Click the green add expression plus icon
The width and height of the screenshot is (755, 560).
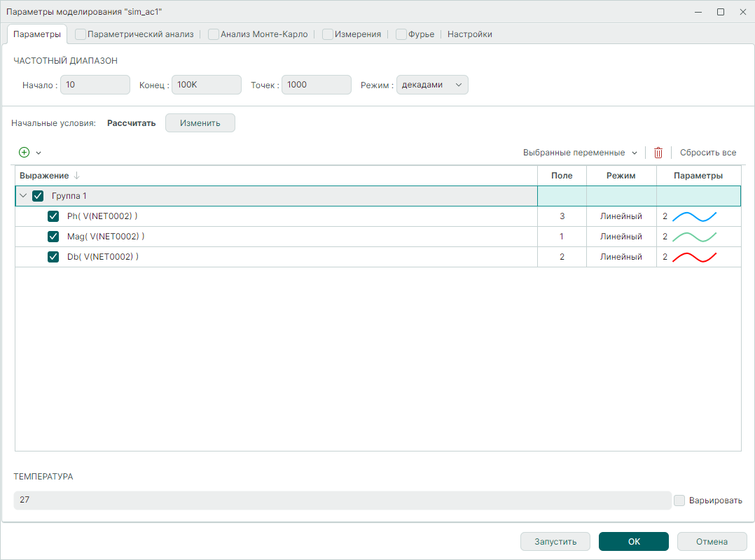[x=24, y=153]
